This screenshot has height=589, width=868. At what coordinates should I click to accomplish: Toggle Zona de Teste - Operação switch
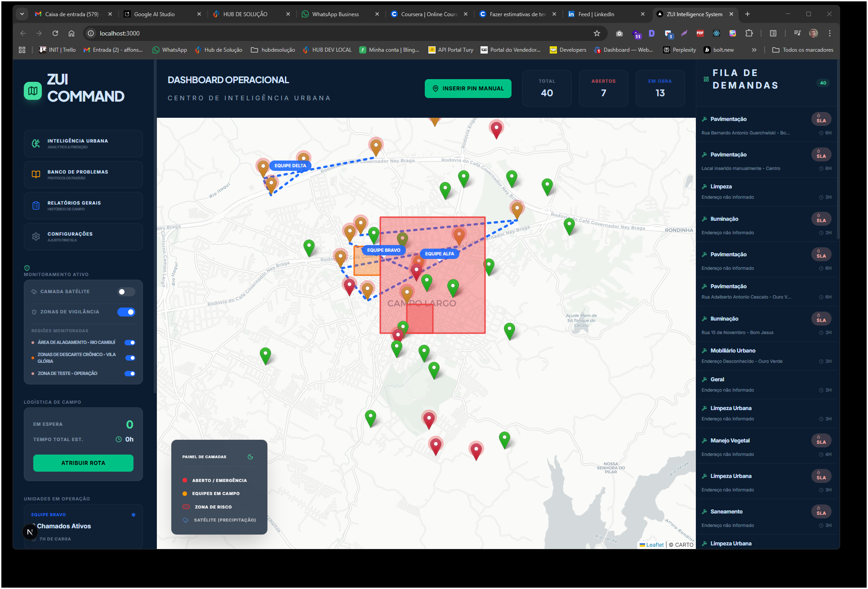(x=130, y=374)
